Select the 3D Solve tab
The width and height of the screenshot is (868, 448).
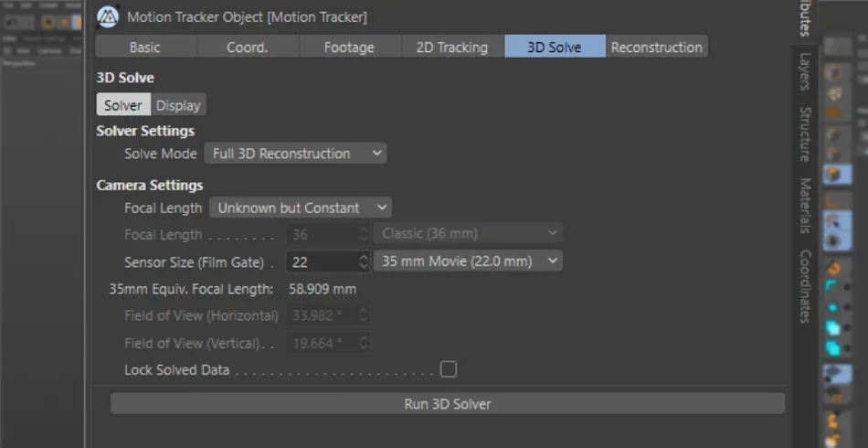pyautogui.click(x=555, y=47)
